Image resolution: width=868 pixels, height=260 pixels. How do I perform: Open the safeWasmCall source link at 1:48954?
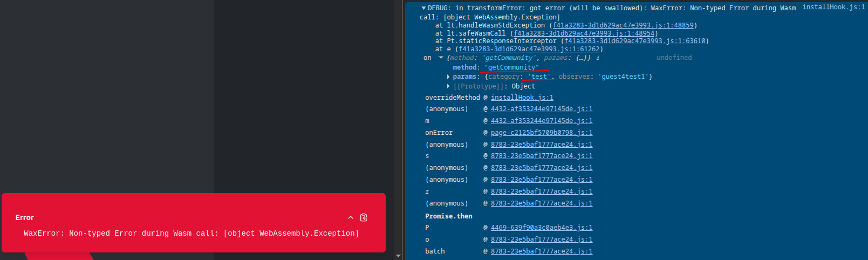[x=584, y=33]
